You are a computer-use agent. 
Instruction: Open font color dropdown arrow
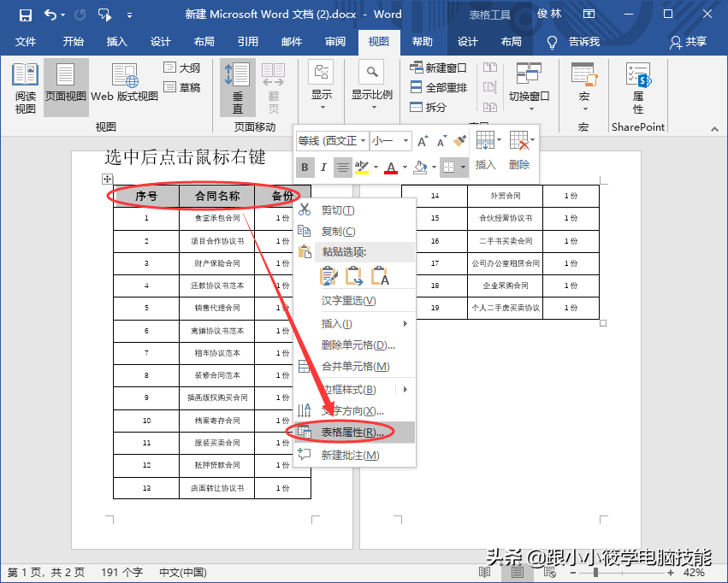405,168
